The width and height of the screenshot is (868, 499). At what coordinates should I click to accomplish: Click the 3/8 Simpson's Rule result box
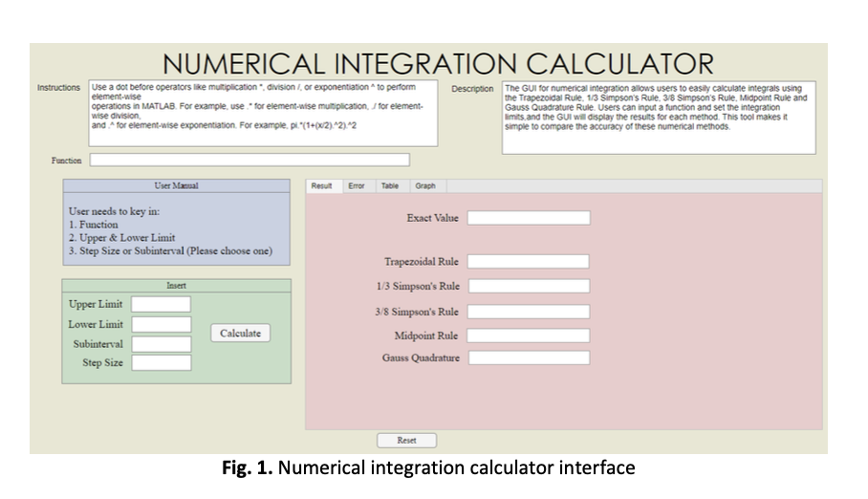click(529, 312)
